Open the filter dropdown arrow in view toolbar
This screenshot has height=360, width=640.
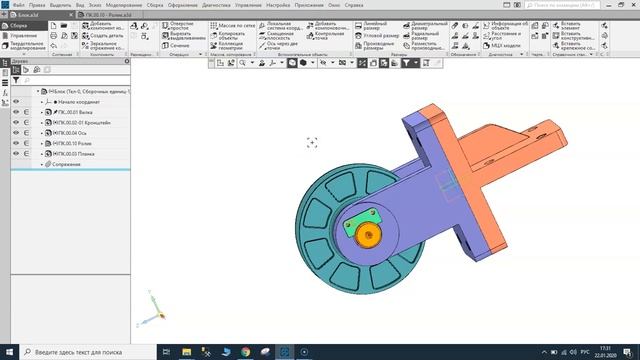tap(416, 63)
